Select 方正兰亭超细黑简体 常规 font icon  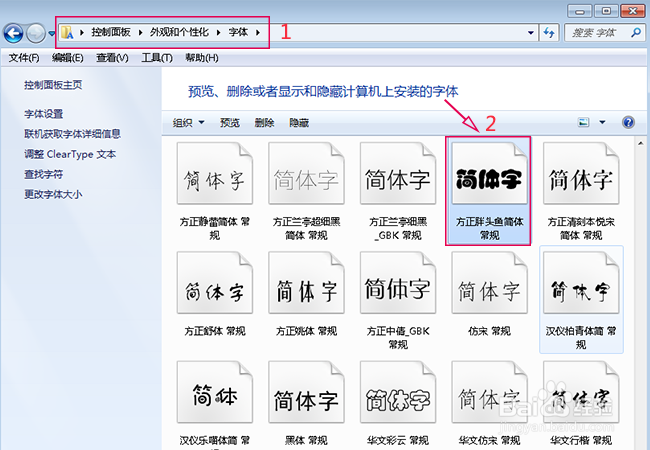[x=306, y=173]
